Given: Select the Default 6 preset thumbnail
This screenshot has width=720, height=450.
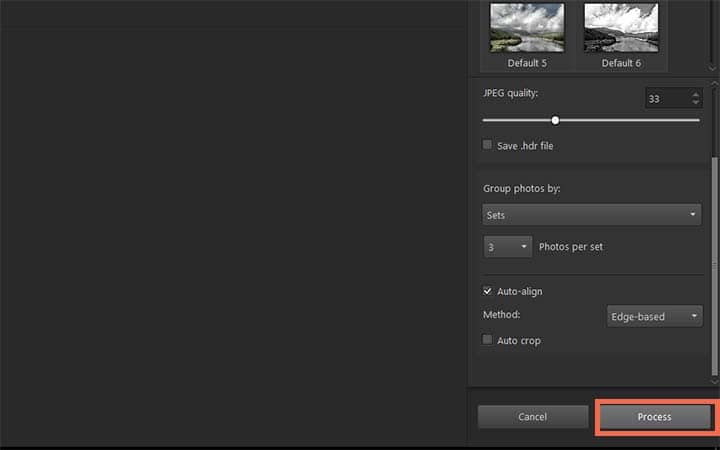Looking at the screenshot, I should pyautogui.click(x=621, y=28).
